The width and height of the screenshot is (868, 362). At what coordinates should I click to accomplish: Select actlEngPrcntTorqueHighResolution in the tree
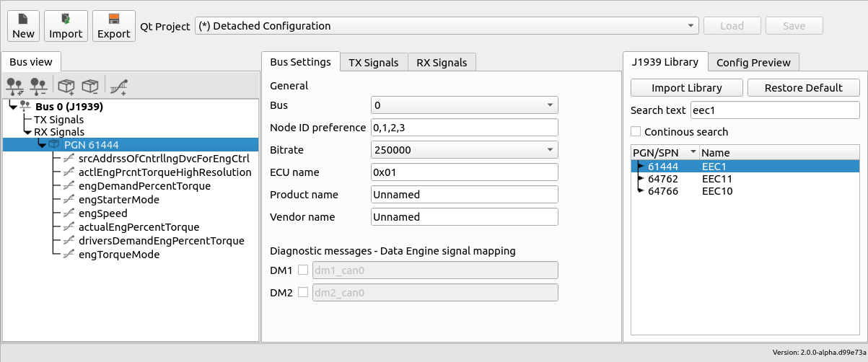coord(165,172)
